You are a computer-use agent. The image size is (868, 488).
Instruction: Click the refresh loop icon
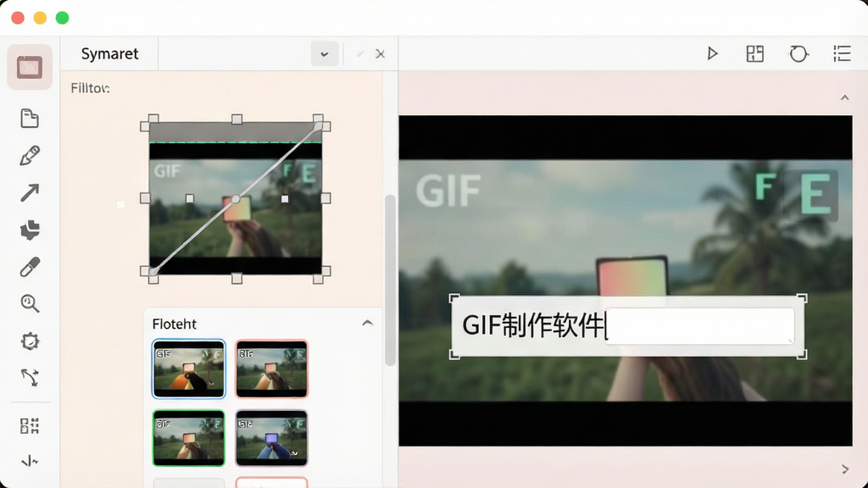click(x=798, y=53)
